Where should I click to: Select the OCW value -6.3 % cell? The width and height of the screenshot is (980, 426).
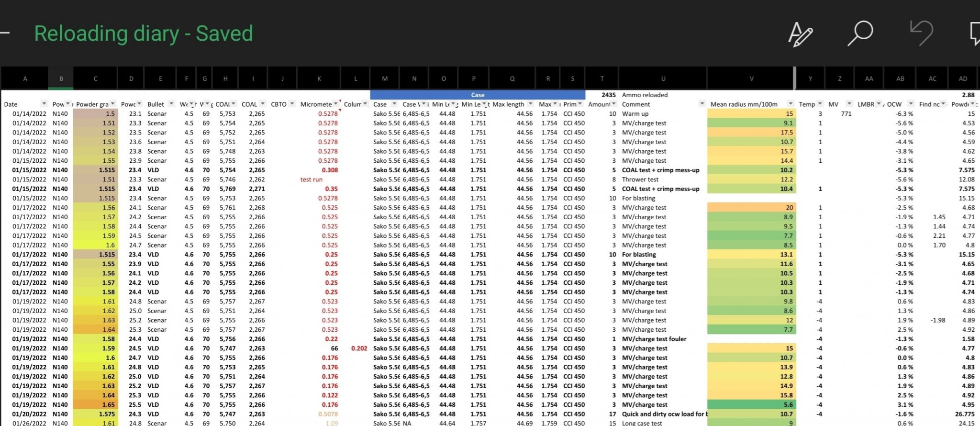pos(900,113)
